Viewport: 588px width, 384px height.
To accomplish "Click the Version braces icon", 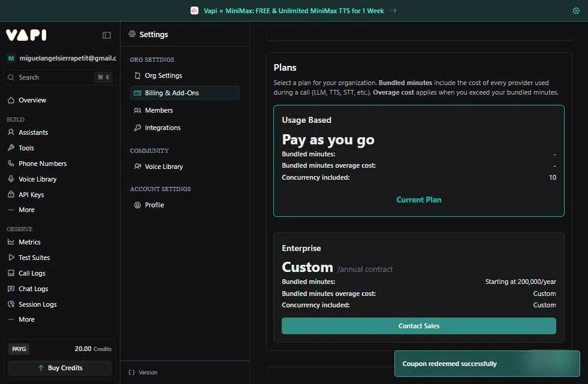I will point(132,373).
